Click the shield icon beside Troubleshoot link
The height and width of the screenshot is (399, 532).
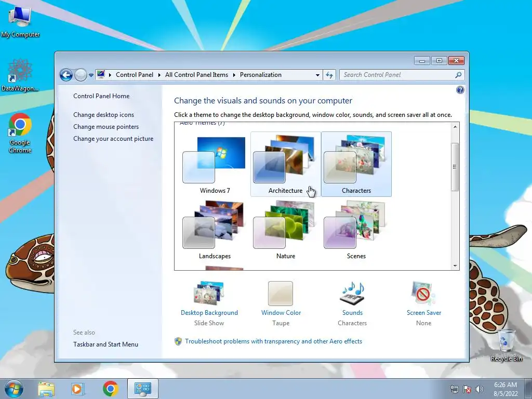pyautogui.click(x=178, y=341)
